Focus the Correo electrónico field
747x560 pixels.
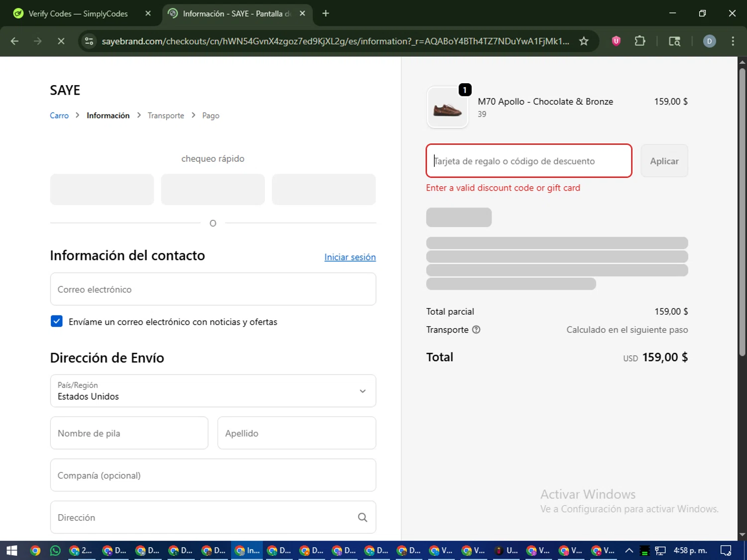[213, 289]
